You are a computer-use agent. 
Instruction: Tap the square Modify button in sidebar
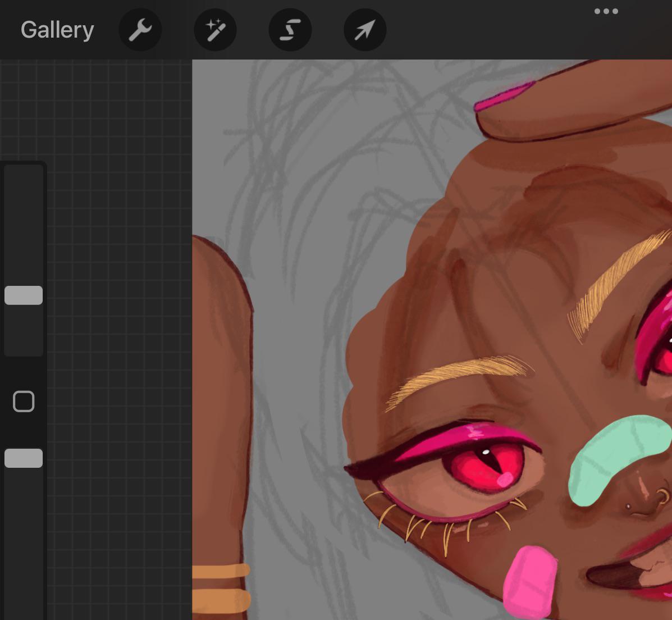pyautogui.click(x=24, y=402)
